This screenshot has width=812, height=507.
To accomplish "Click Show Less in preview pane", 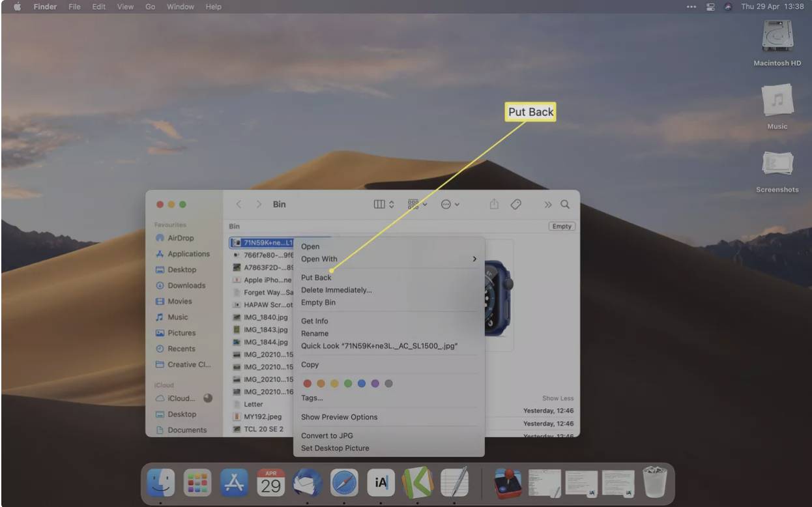I will coord(557,398).
